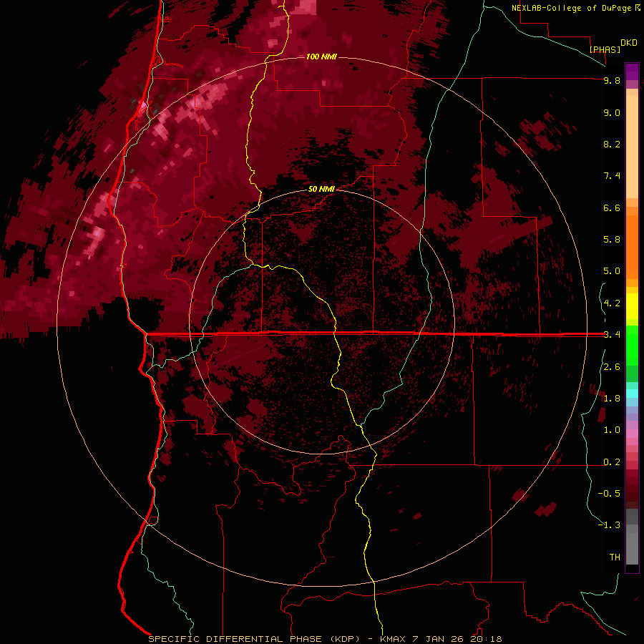Viewport: 644px width, 644px height.
Task: Click the 1.0 scale value
Action: pos(612,430)
